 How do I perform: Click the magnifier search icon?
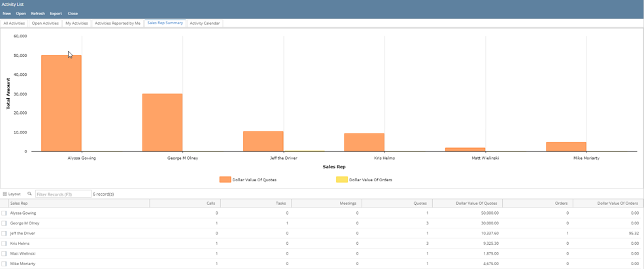[29, 193]
